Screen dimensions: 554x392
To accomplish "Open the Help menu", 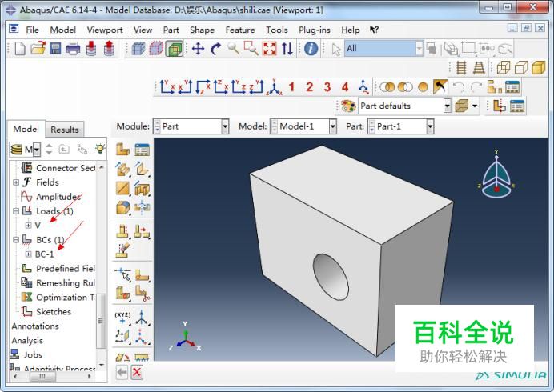I will tap(351, 30).
